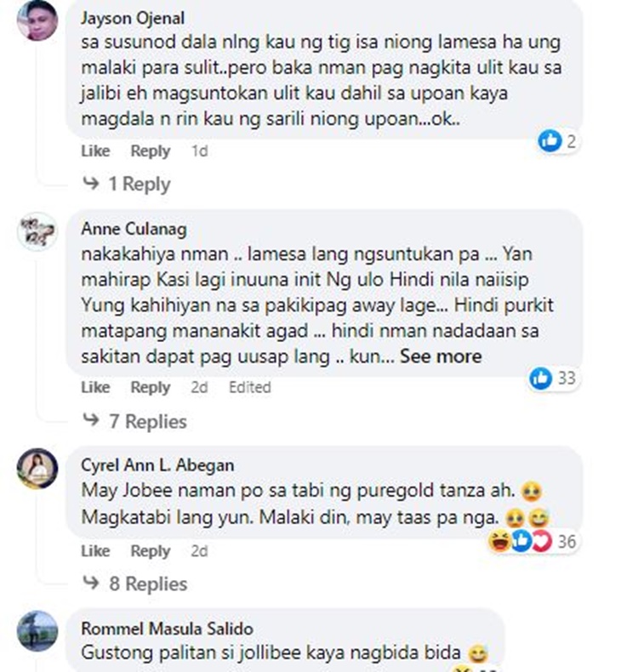Reply to Anne Culanag's comment
Screen dimensions: 638x672
(x=151, y=387)
